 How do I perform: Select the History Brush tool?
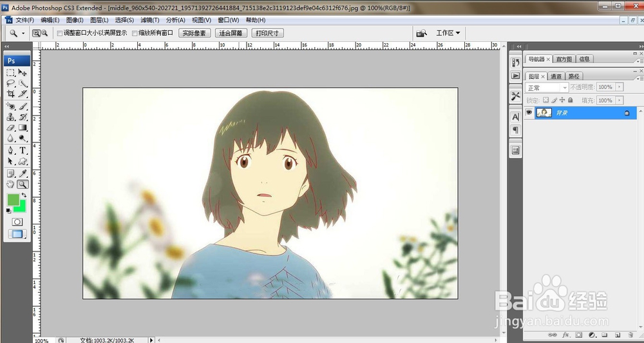tap(23, 117)
